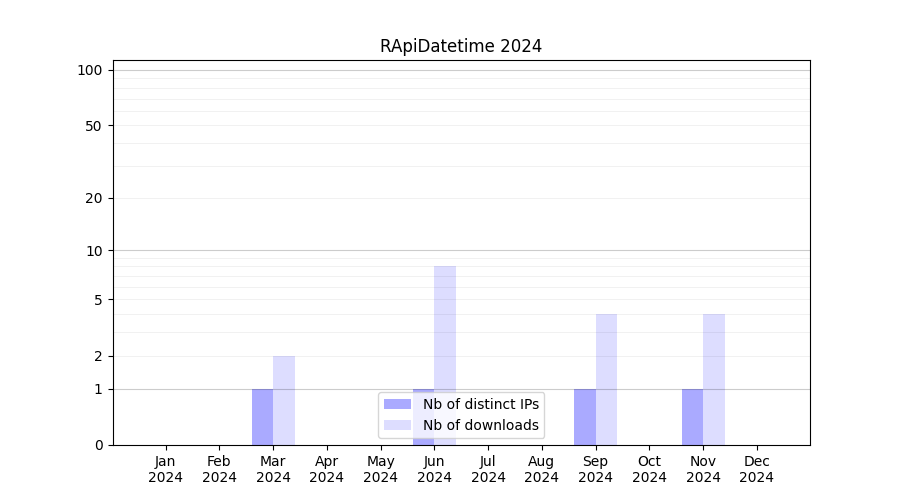Select the 20 tick label on y-axis
Screen dimensions: 900x500
coord(94,198)
